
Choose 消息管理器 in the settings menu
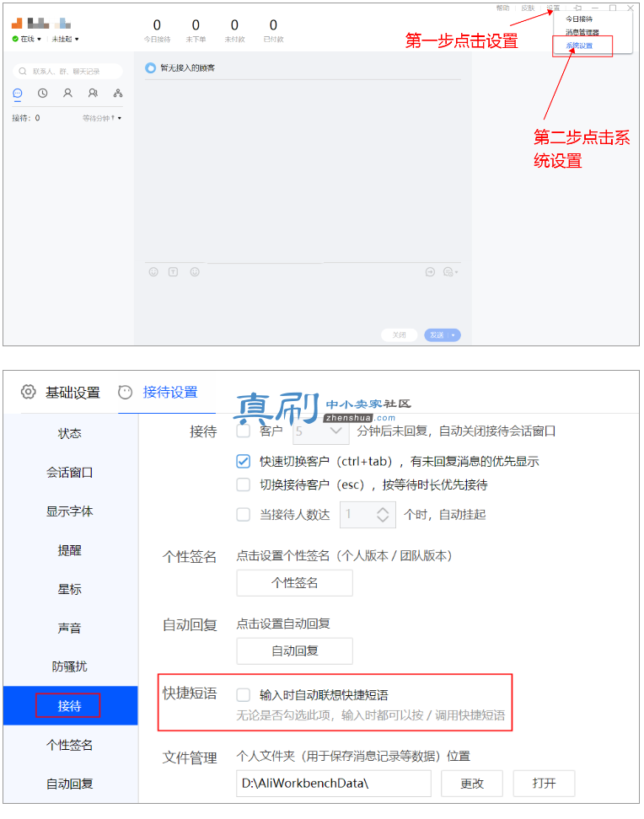(x=582, y=32)
